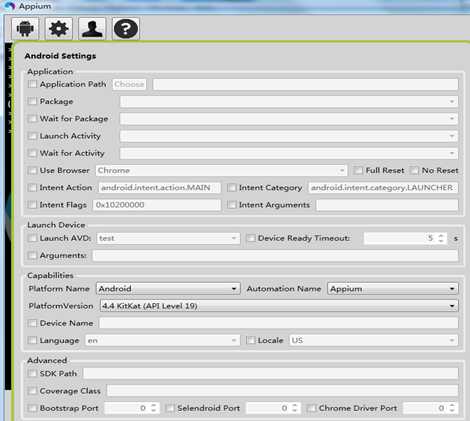
Task: Enable Coverage Class checkbox
Action: pyautogui.click(x=32, y=391)
